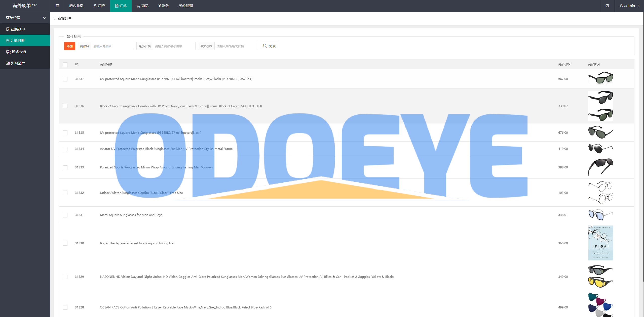Click the face mask product thumbnail
Image resolution: width=644 pixels, height=317 pixels.
(600, 305)
